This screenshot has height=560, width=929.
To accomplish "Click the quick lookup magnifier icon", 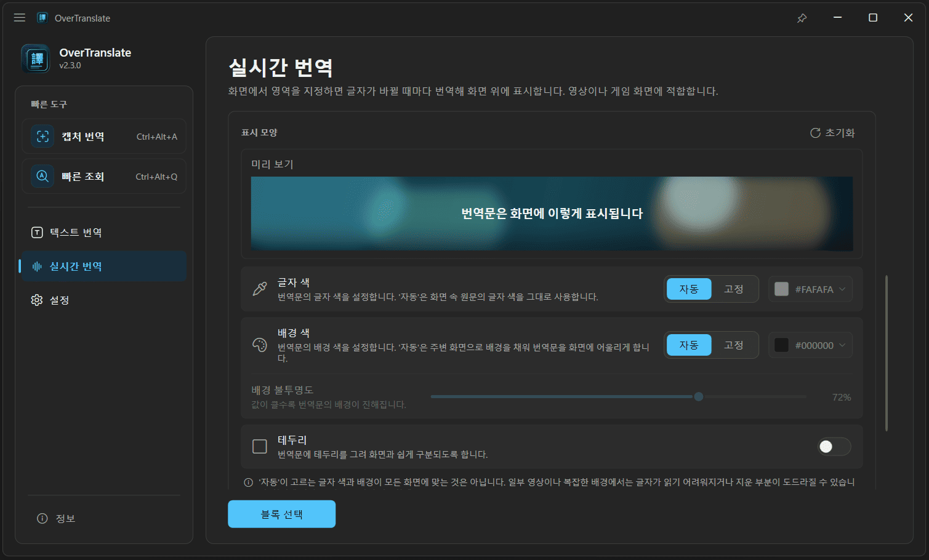I will coord(42,176).
